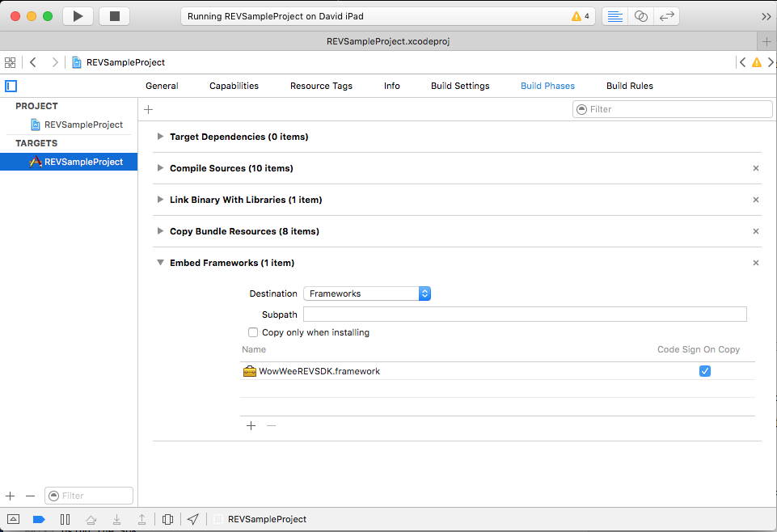
Task: Click the Code Sign On Copy header
Action: click(699, 350)
